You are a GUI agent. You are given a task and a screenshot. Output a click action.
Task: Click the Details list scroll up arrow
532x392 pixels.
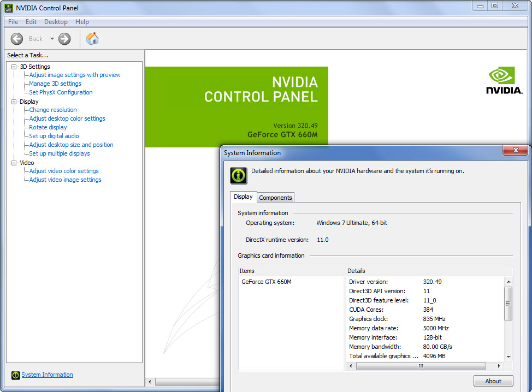(509, 282)
